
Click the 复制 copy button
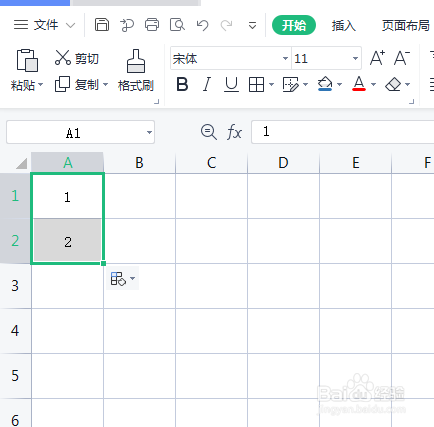[77, 85]
